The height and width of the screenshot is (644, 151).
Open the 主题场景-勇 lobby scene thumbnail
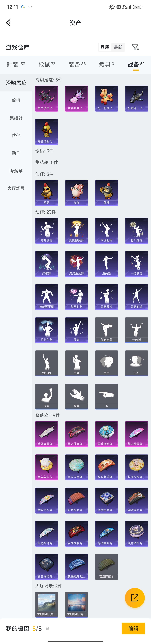[x=46, y=604]
